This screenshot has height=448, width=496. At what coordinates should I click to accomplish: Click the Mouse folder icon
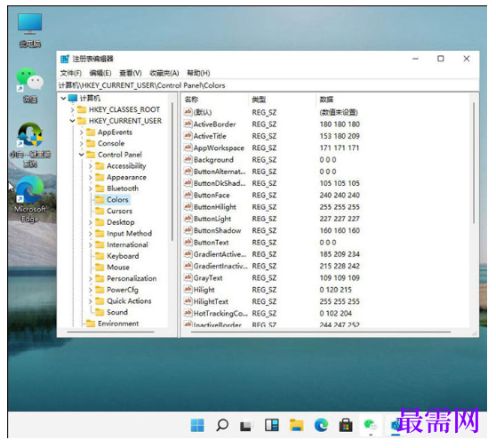click(100, 267)
